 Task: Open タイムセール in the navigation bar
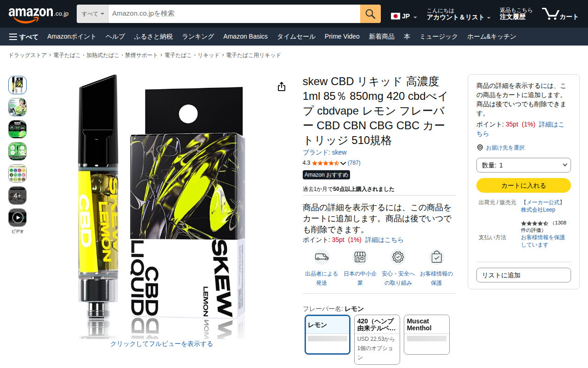[296, 36]
